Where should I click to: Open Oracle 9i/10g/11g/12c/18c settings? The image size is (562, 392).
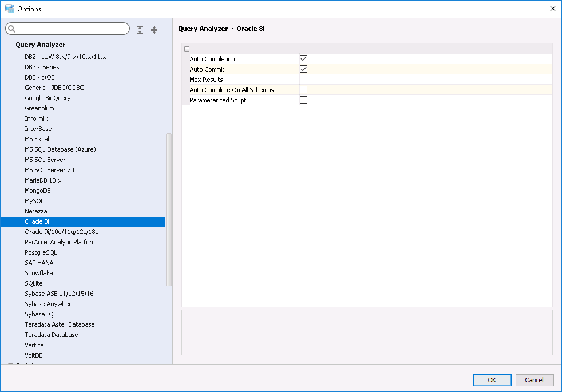pos(61,232)
